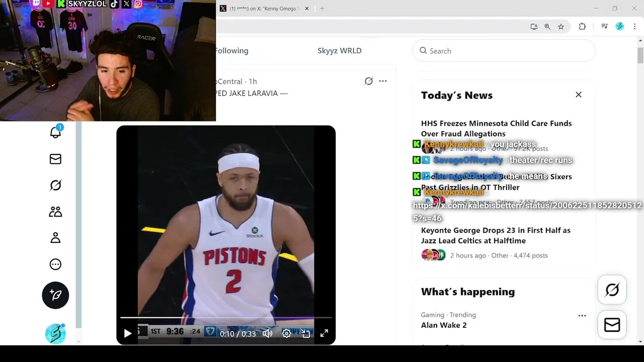Open a new browser tab
Viewport: 644px width, 362px height.
[x=322, y=9]
